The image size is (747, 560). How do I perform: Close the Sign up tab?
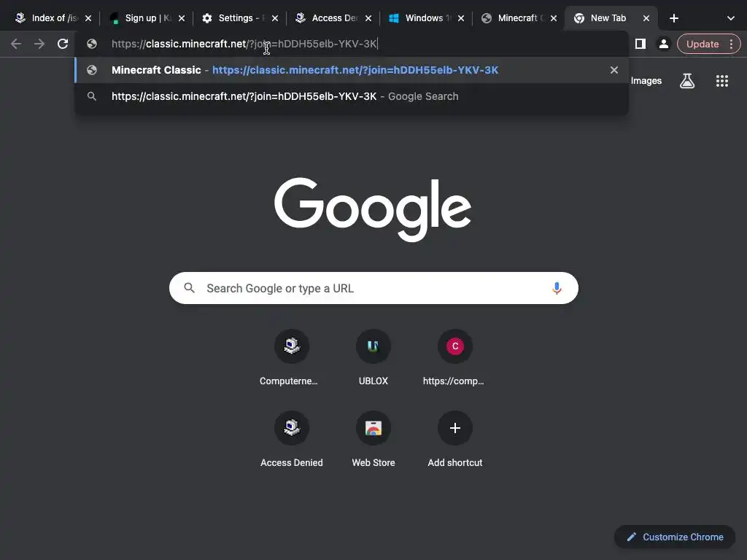tap(182, 18)
